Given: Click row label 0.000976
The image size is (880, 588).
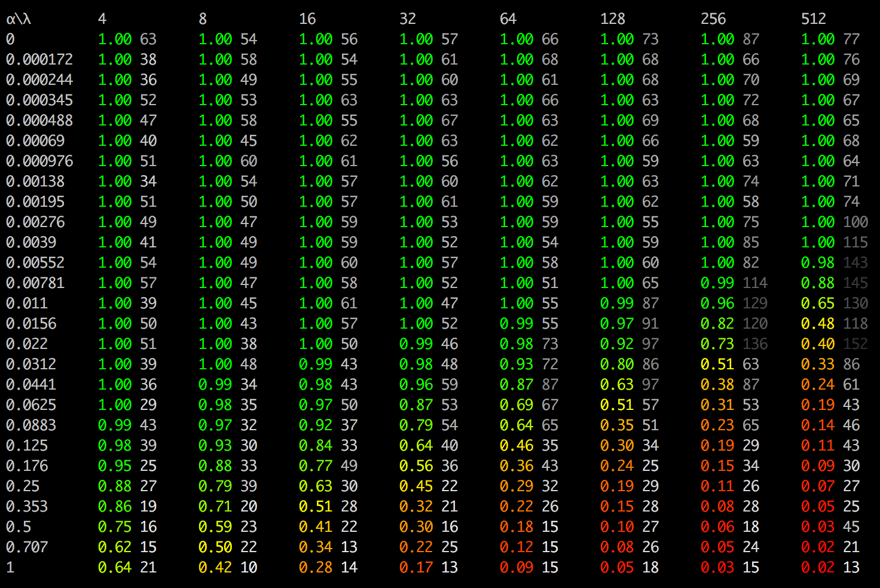Looking at the screenshot, I should coord(39,161).
